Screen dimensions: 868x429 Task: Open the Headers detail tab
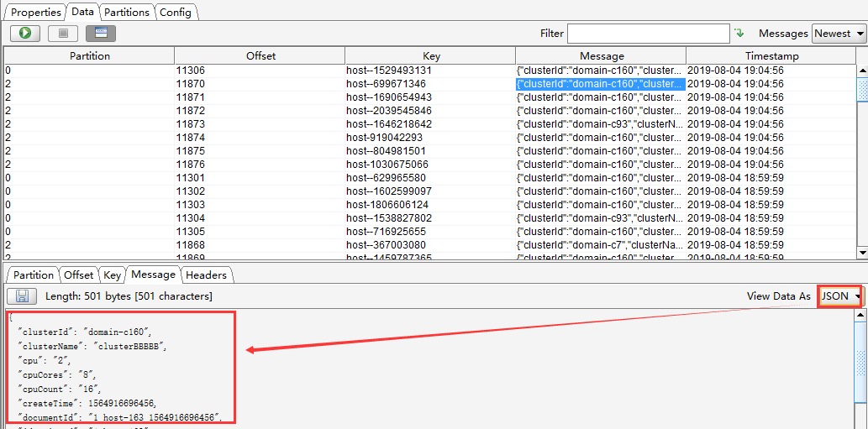206,275
